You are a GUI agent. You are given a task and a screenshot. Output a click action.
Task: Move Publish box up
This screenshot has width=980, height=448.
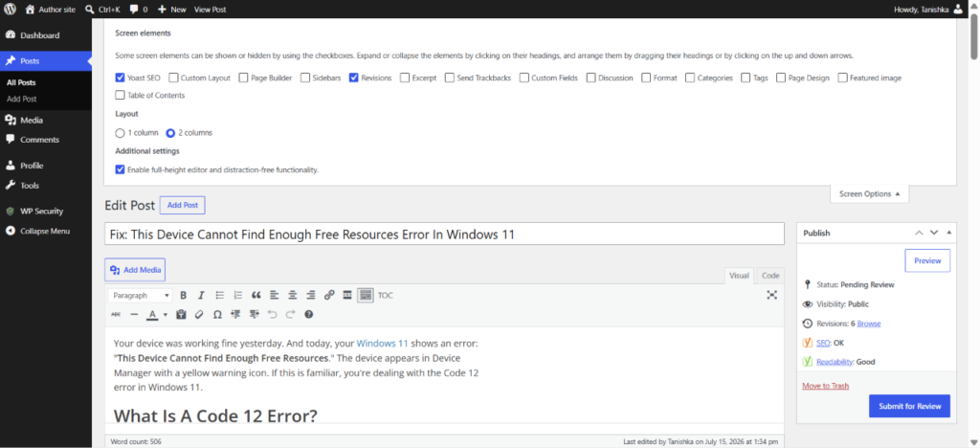click(x=919, y=233)
